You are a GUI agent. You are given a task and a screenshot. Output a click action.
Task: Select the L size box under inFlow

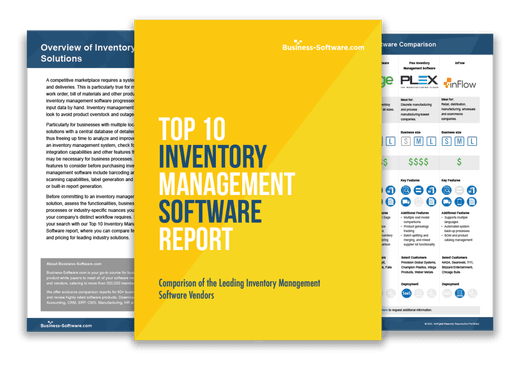pyautogui.click(x=472, y=141)
